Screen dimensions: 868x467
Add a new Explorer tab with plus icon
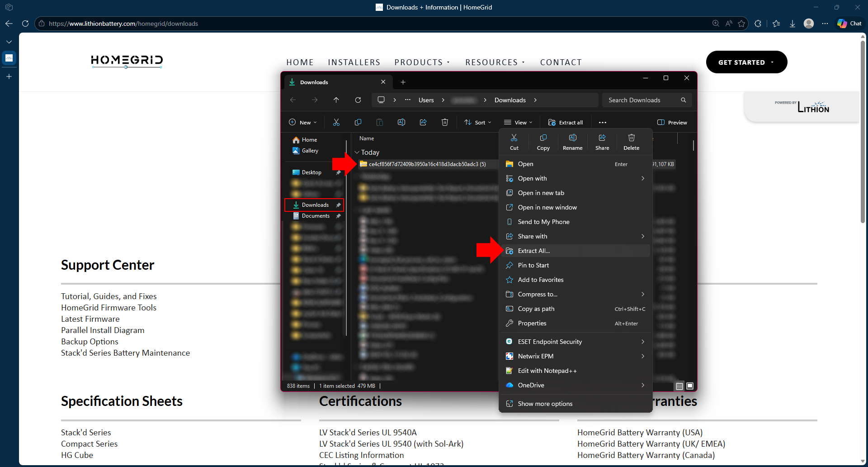point(403,82)
